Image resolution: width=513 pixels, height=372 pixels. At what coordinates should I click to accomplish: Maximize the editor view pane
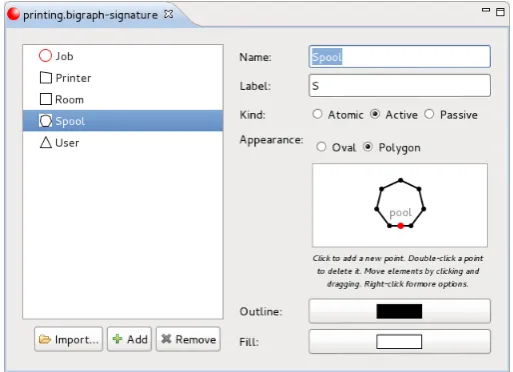click(500, 12)
